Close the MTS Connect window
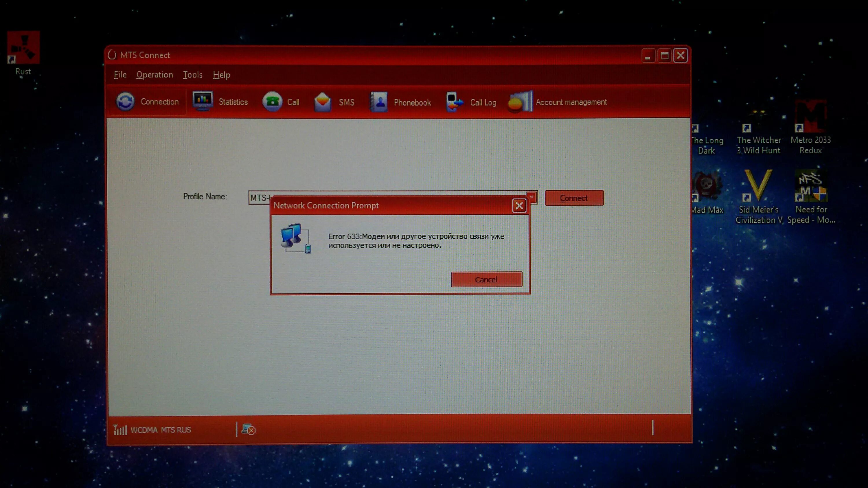Screen dimensions: 868x488 [x=680, y=55]
